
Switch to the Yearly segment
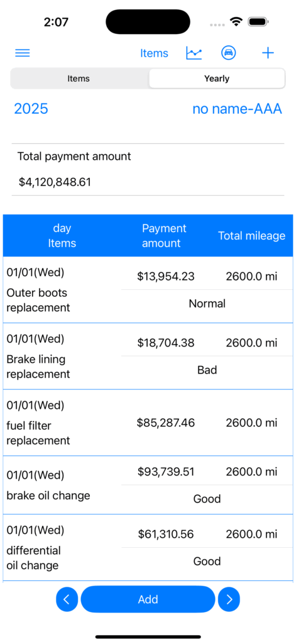[217, 79]
